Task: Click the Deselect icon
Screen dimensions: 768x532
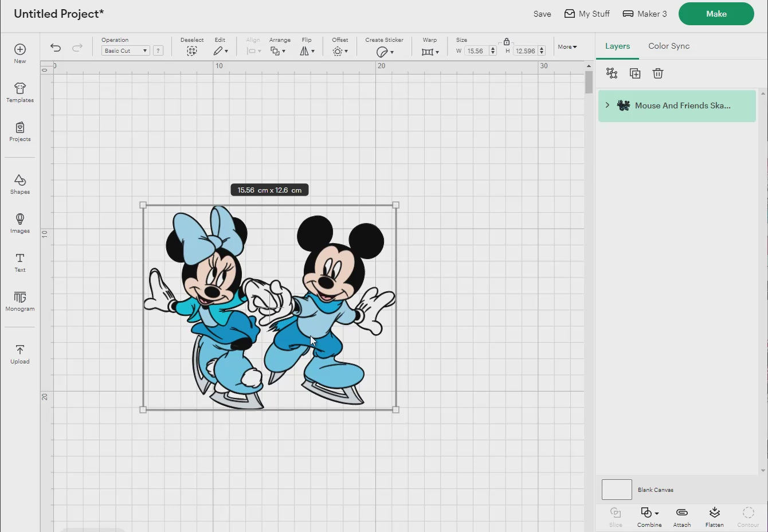Action: point(192,51)
